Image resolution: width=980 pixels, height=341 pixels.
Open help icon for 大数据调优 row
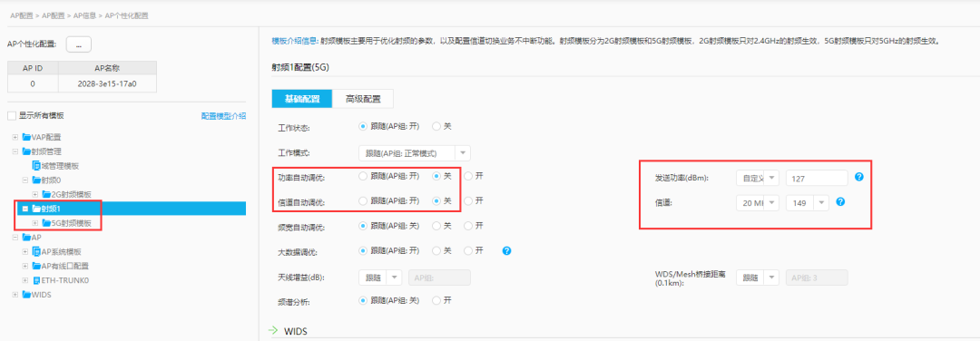(x=507, y=251)
